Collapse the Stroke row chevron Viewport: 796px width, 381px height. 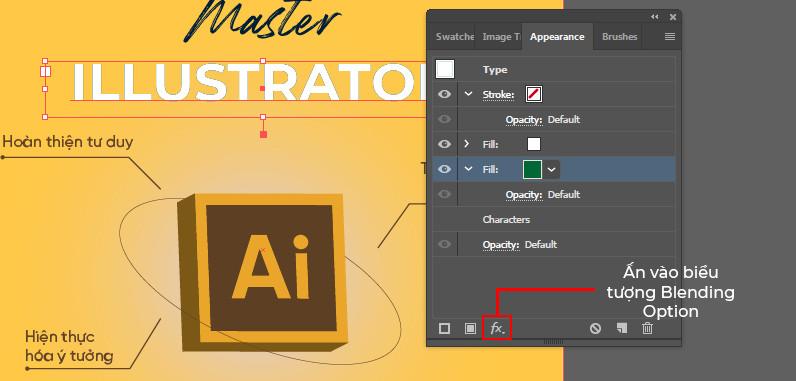(468, 94)
